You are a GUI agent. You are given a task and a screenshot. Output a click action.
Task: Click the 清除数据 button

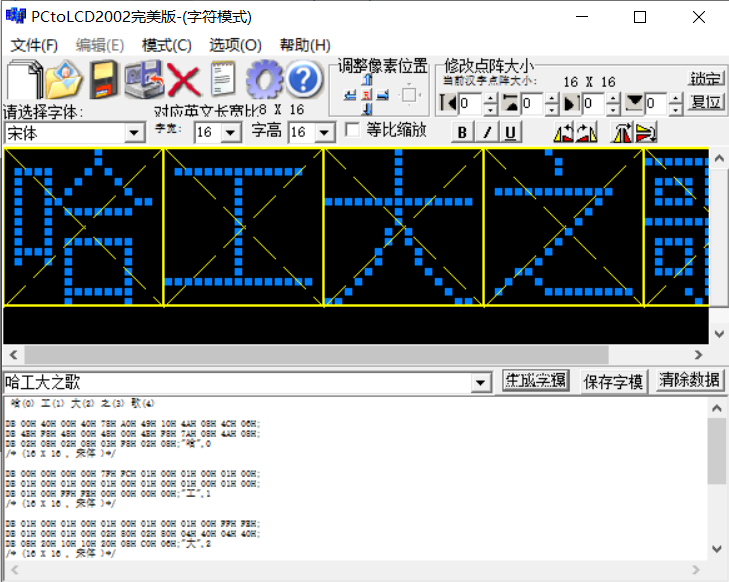click(x=689, y=381)
